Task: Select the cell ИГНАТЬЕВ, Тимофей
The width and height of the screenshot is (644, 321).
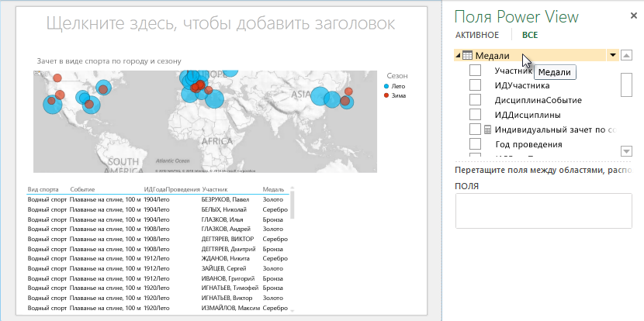Action: [x=230, y=288]
